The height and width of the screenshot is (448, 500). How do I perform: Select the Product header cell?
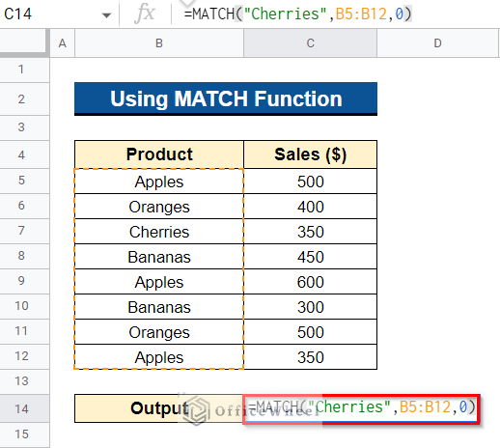click(x=159, y=154)
